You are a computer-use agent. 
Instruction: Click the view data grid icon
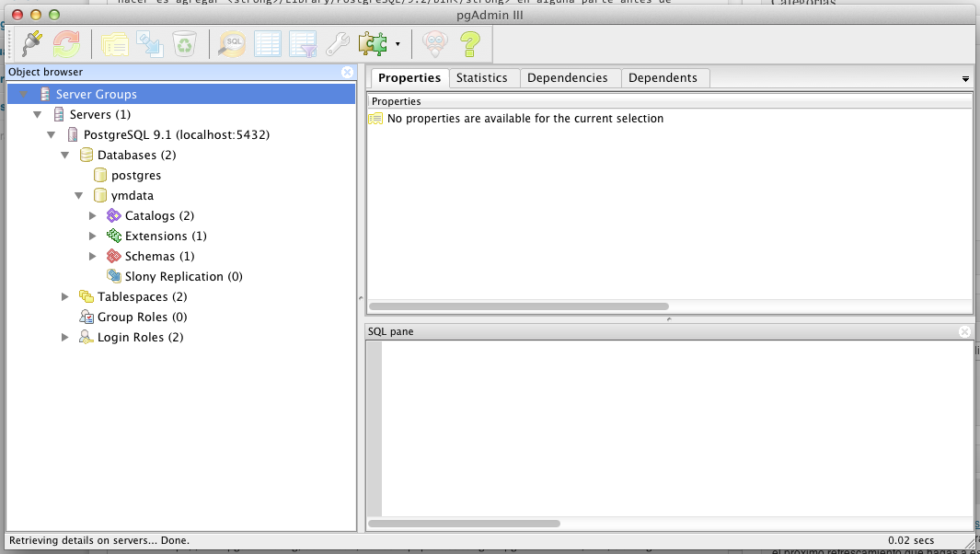point(267,43)
